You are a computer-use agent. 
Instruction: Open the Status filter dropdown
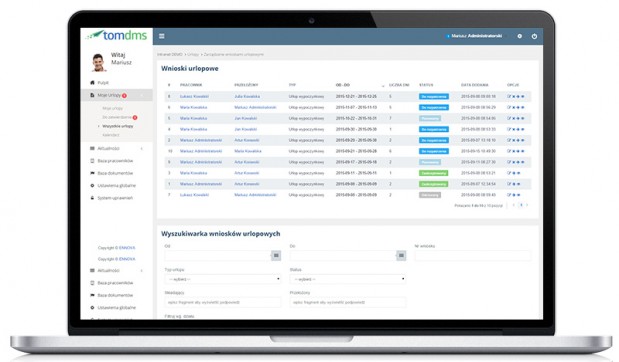tap(348, 279)
